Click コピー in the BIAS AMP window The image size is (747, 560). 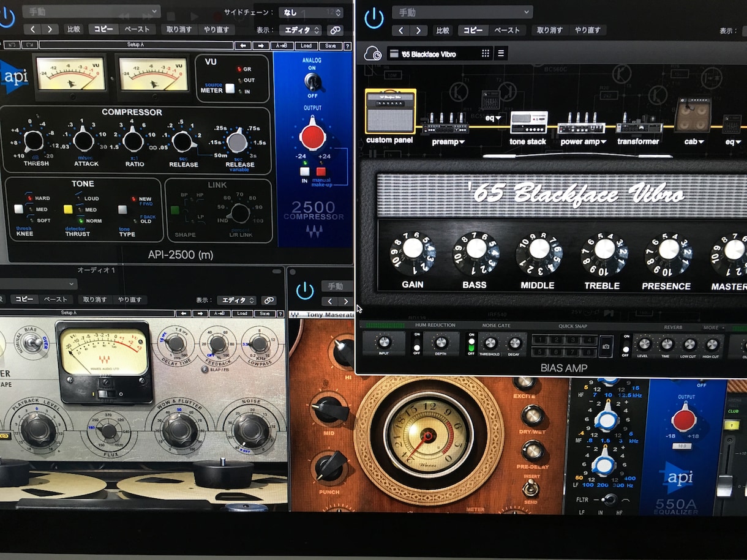tap(474, 30)
